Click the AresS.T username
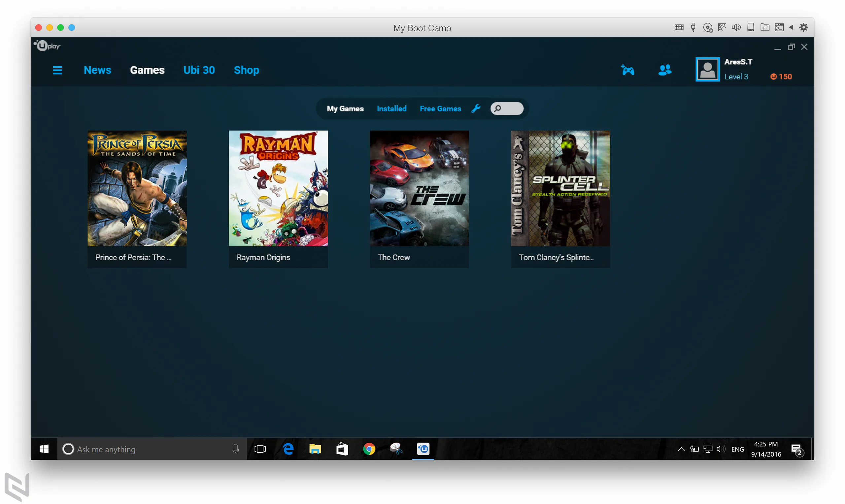 [x=738, y=62]
